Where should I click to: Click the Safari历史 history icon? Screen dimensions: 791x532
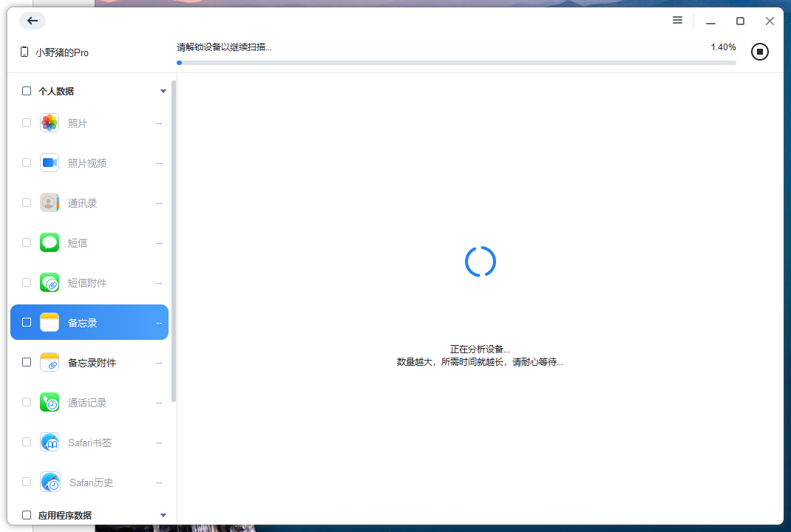tap(49, 482)
